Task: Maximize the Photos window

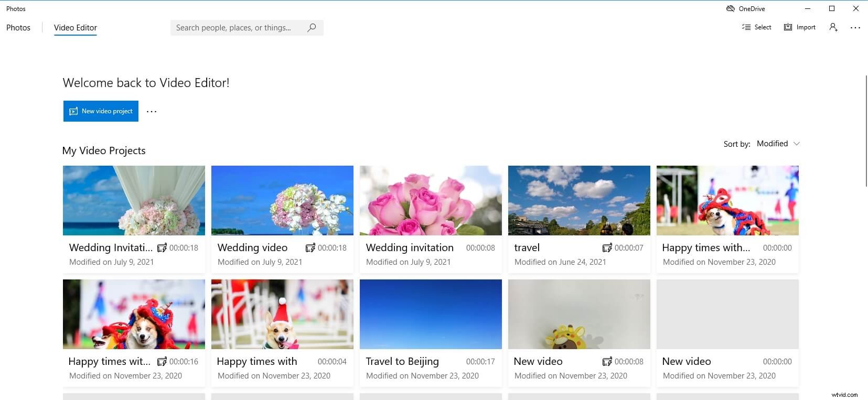Action: click(x=832, y=8)
